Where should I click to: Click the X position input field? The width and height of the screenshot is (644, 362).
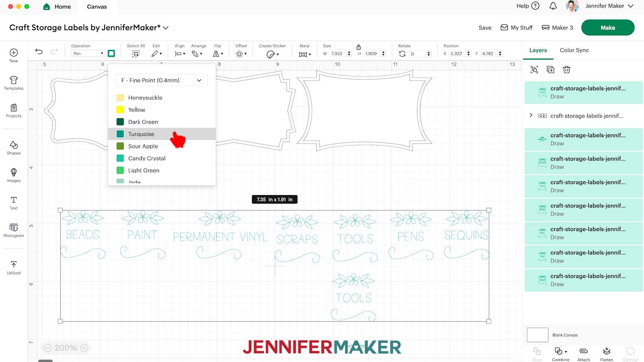tap(457, 54)
